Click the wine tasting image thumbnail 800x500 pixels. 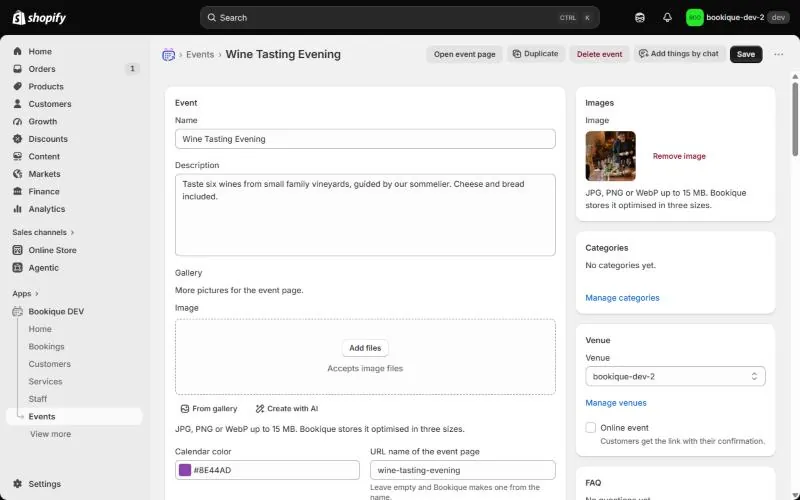pyautogui.click(x=611, y=156)
